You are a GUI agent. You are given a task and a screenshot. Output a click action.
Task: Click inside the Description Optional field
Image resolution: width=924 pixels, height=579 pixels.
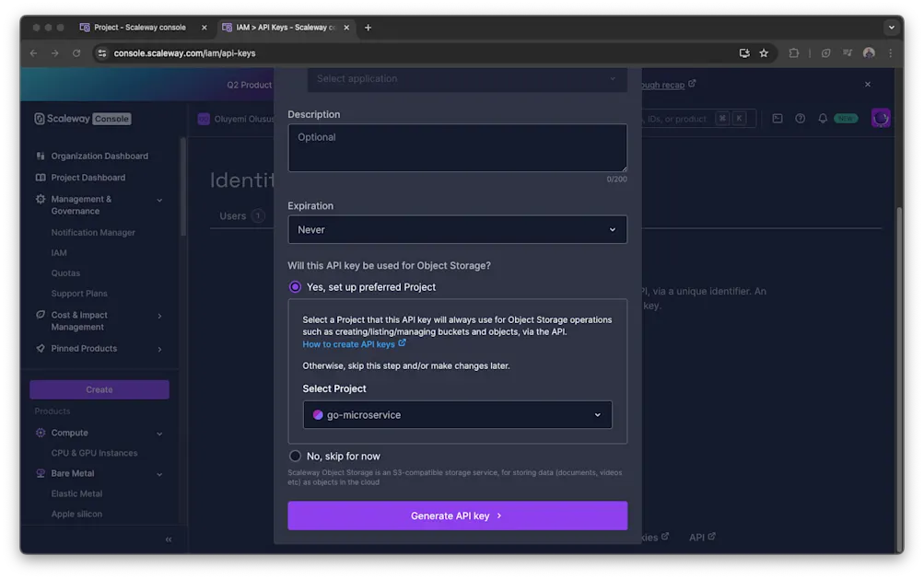(457, 147)
